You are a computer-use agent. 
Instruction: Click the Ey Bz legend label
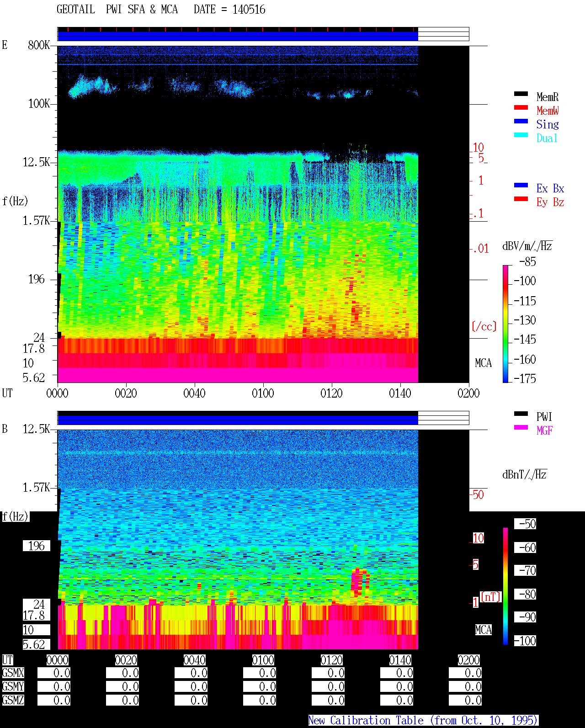tap(550, 202)
